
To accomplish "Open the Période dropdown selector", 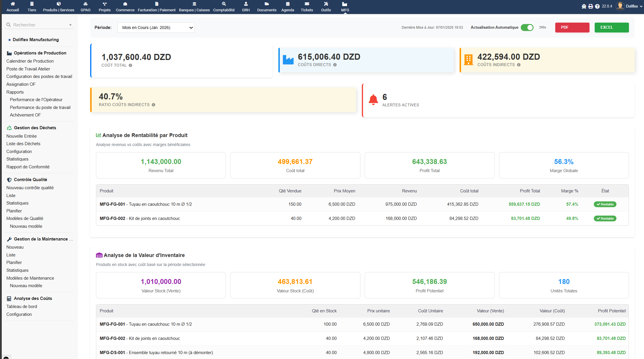I will 156,28.
